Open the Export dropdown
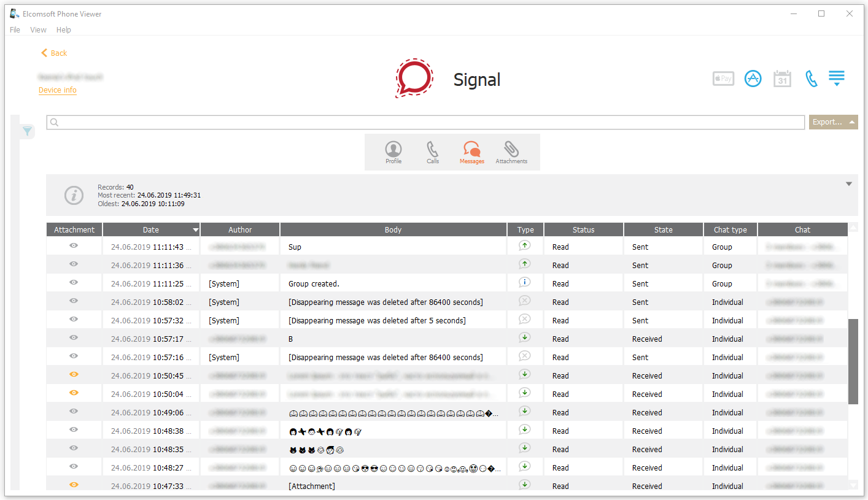This screenshot has width=868, height=500. point(833,122)
